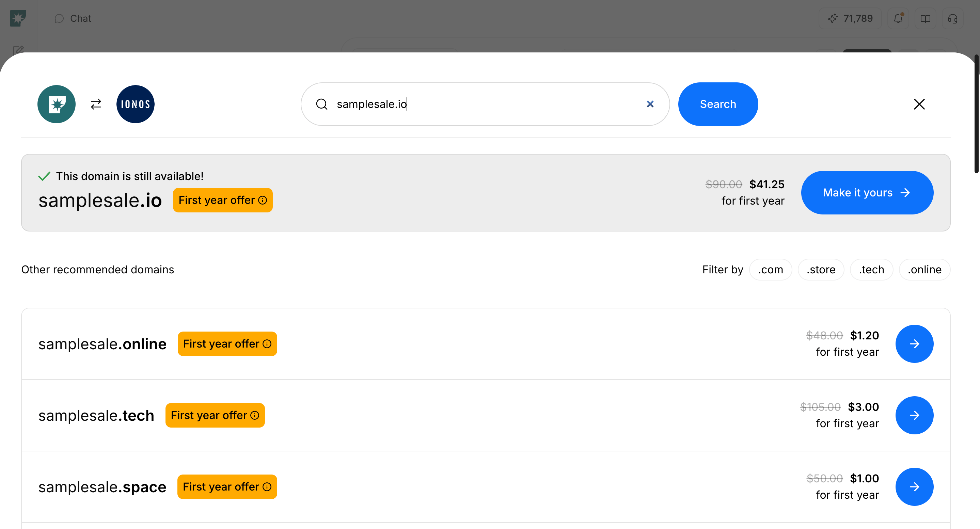Click the page scrollbar on the right
The height and width of the screenshot is (529, 980).
(x=977, y=114)
